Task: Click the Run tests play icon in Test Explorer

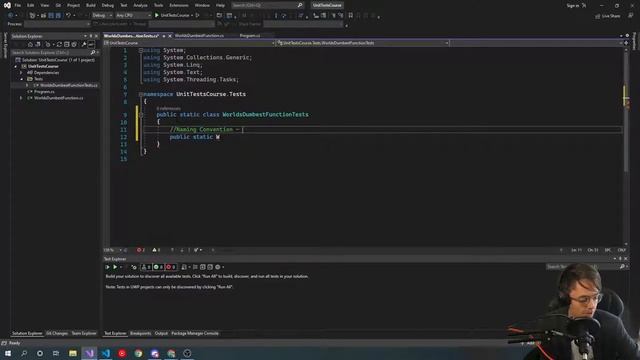Action: point(115,267)
